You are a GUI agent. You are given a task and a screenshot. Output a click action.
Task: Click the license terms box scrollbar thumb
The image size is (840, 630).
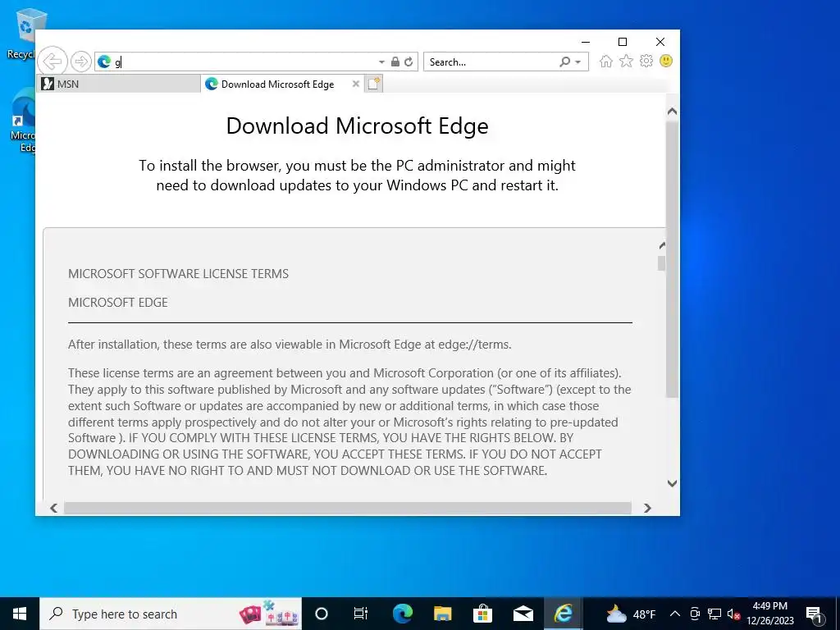click(x=662, y=263)
